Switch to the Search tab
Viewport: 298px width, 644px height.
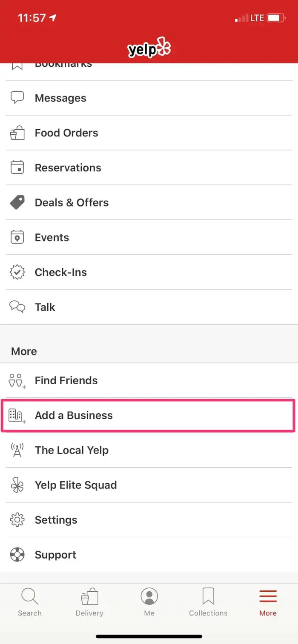(30, 601)
